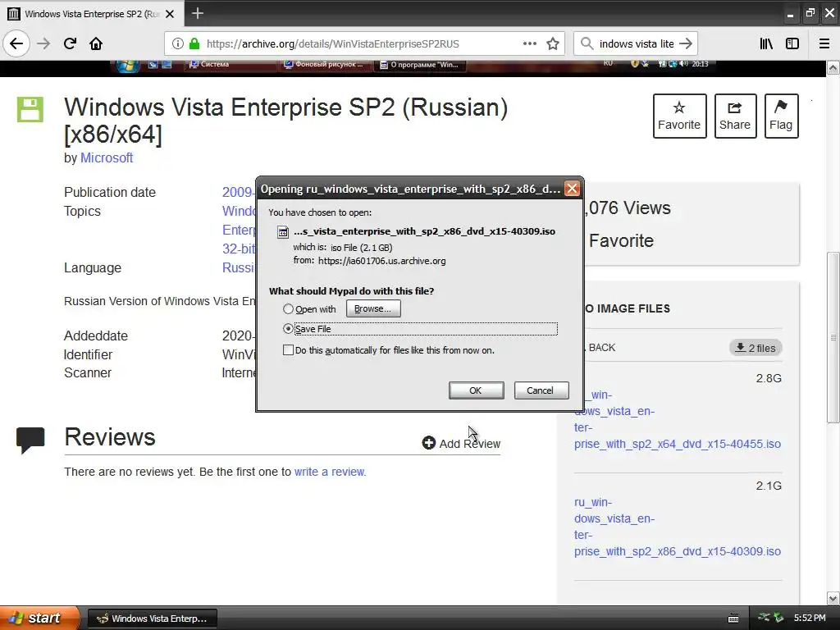
Task: Download all via 2 files button
Action: (756, 348)
